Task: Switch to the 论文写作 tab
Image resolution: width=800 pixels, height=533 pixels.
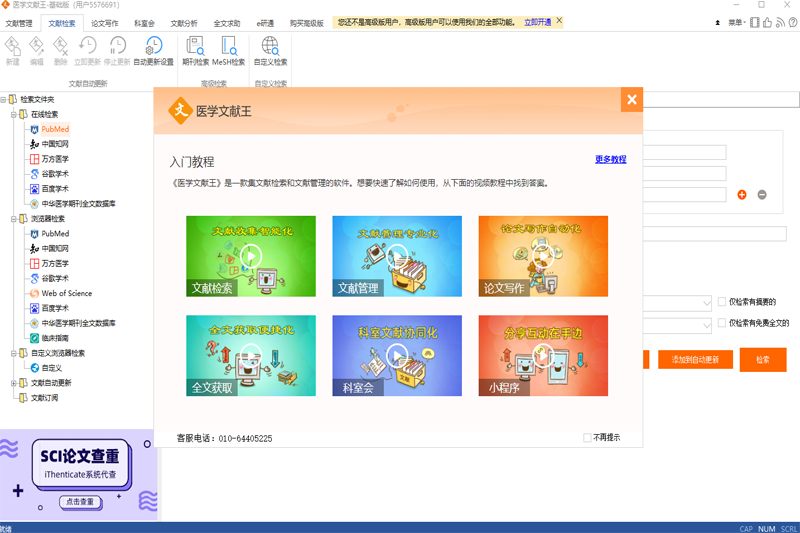Action: (104, 22)
